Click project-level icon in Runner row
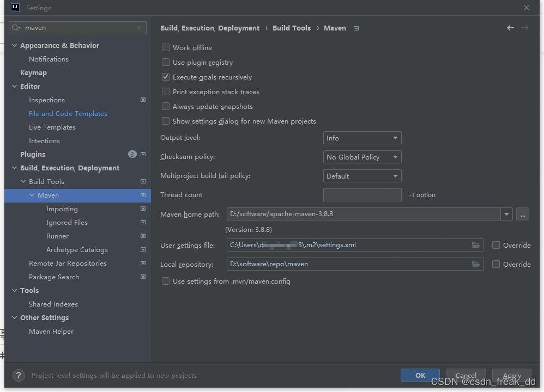The width and height of the screenshot is (544, 392). (143, 236)
